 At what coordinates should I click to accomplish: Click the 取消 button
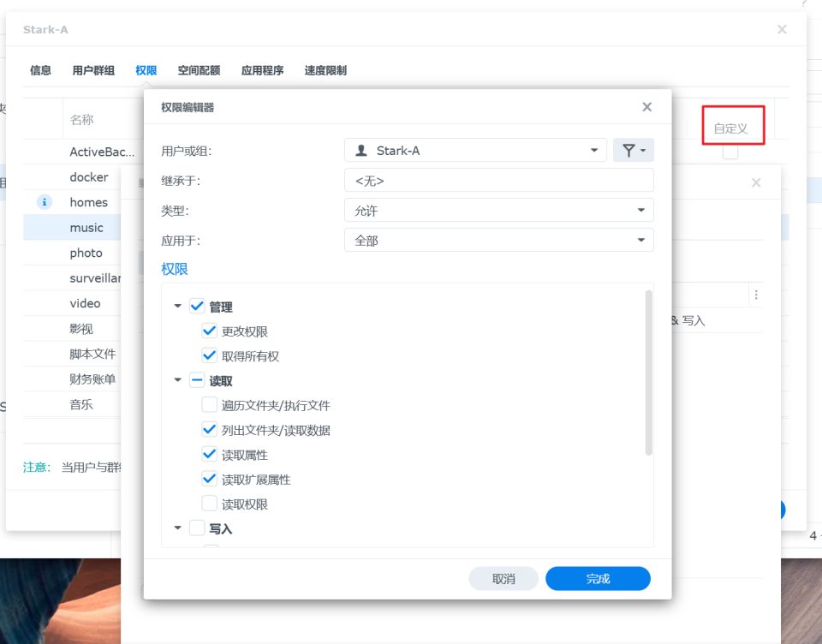coord(503,579)
